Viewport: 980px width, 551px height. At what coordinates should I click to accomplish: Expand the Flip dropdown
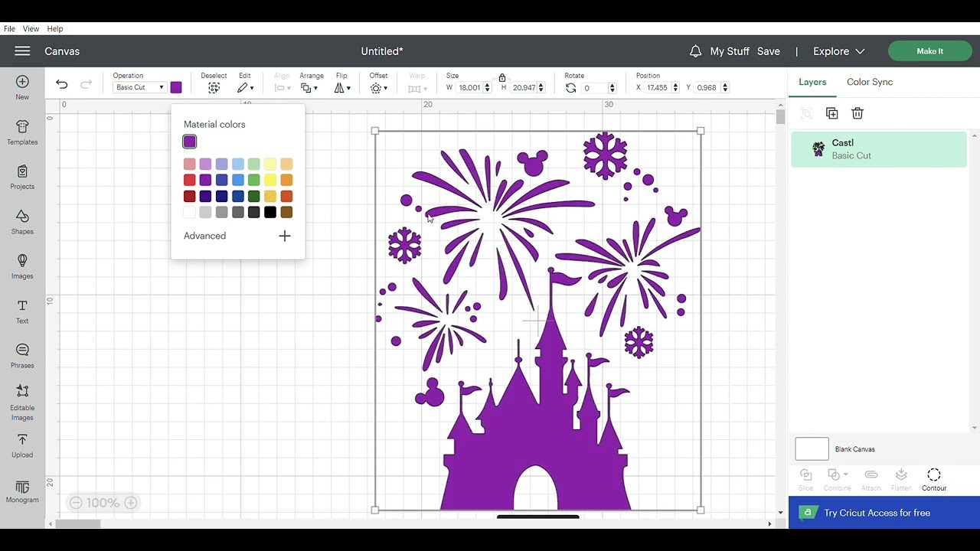342,88
